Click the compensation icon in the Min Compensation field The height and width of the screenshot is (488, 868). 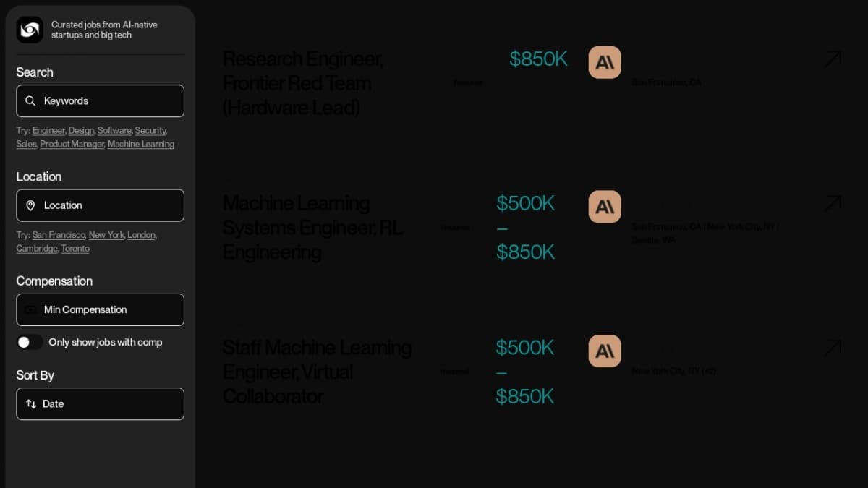(x=31, y=309)
